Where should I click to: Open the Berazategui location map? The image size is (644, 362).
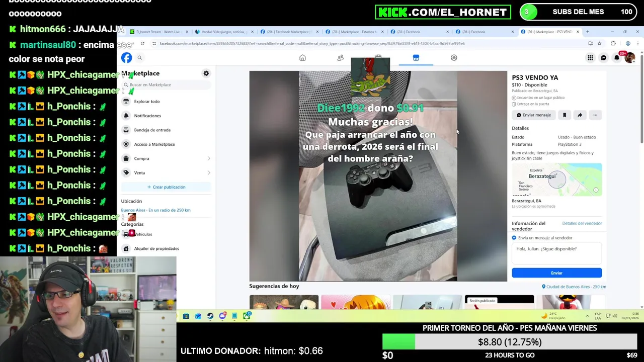point(556,180)
